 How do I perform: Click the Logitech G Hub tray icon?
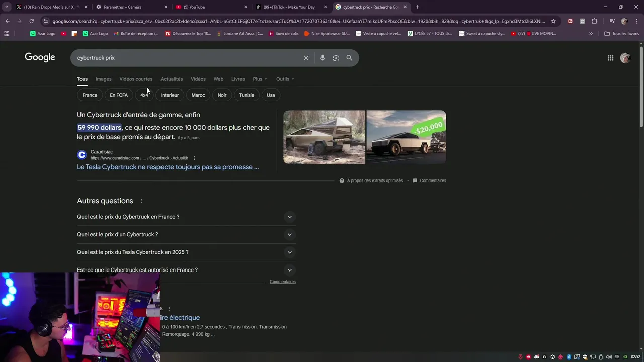[x=544, y=357]
